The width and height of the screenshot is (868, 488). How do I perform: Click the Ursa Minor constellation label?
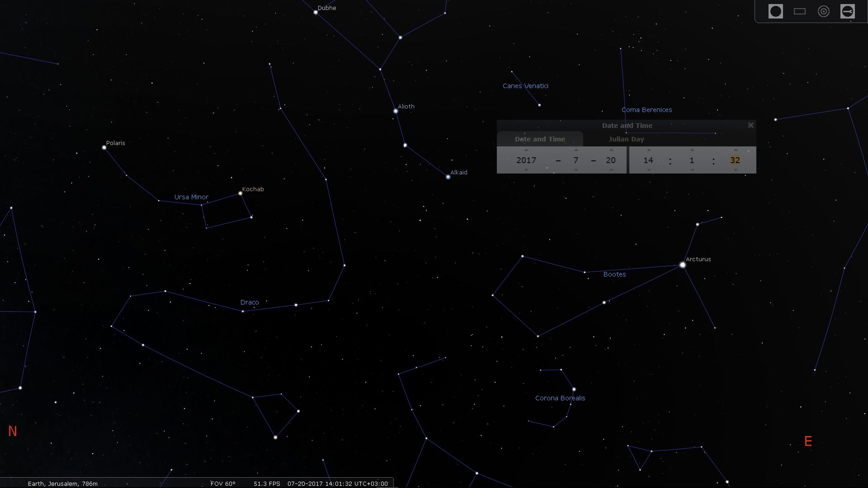(191, 197)
